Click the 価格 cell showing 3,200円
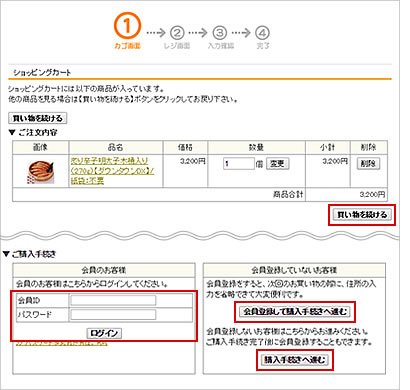The height and width of the screenshot is (390, 410). pyautogui.click(x=193, y=161)
